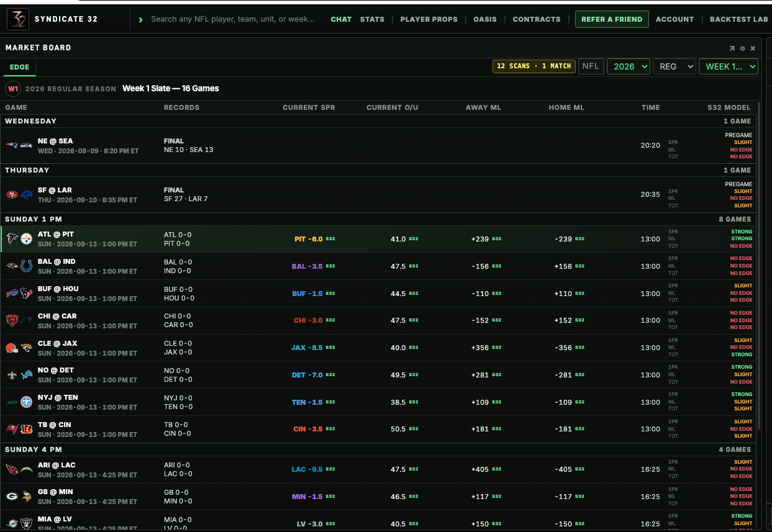Select the MIA @ LV game title
The width and height of the screenshot is (772, 532).
pyautogui.click(x=55, y=520)
